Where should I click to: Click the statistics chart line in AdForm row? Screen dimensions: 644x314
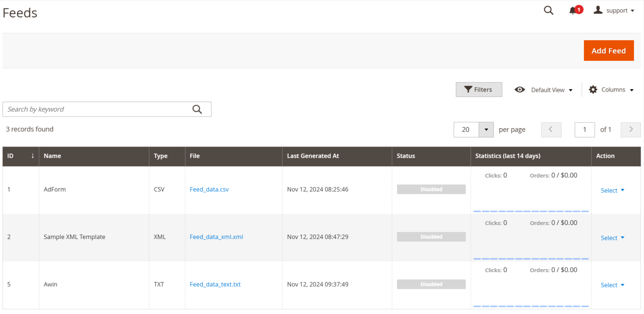531,211
